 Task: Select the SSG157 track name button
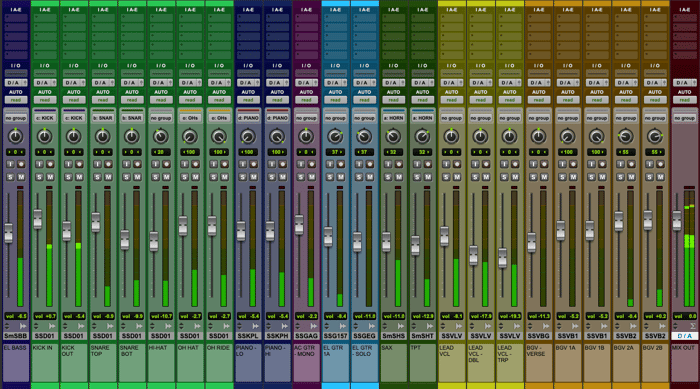tap(335, 336)
